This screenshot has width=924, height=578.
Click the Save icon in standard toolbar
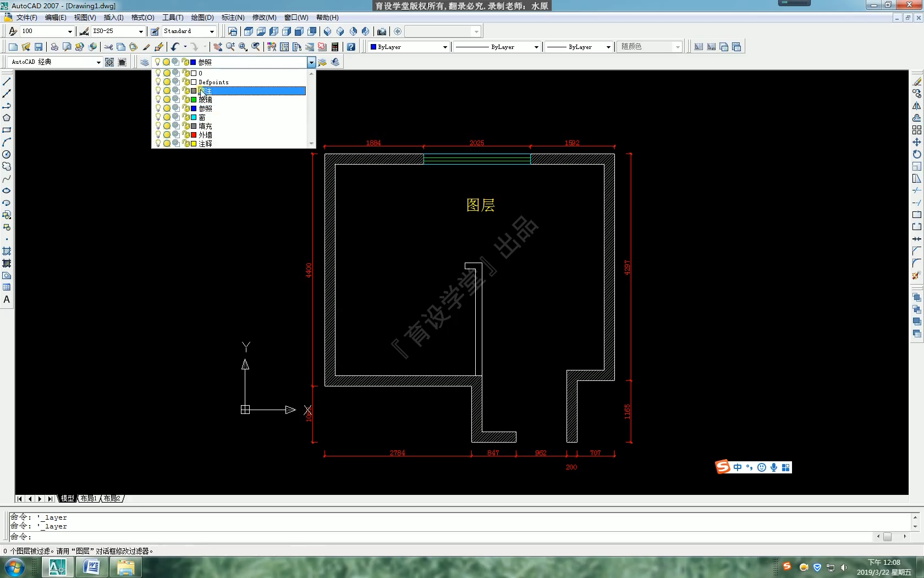click(x=38, y=47)
